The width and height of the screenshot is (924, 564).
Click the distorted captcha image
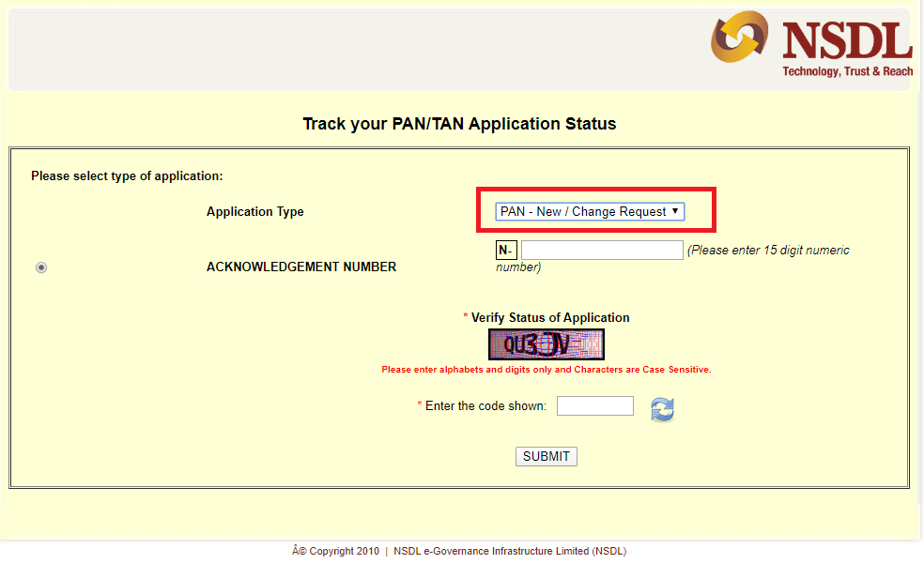point(546,343)
